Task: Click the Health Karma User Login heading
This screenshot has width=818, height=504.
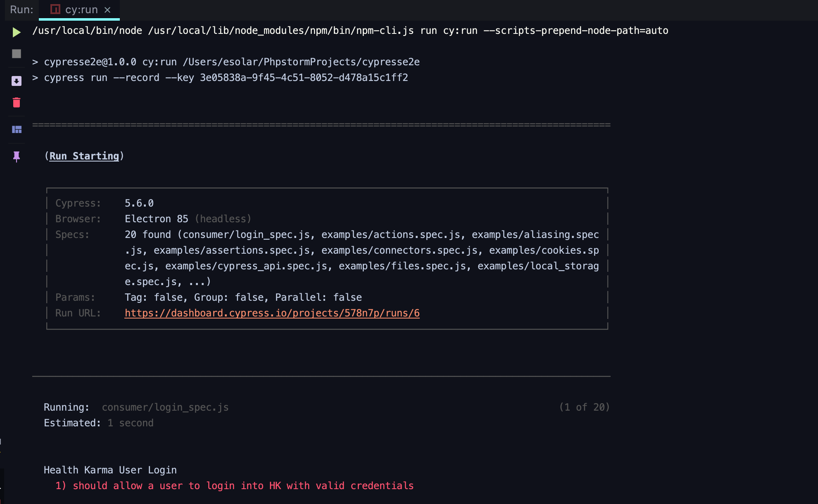Action: pyautogui.click(x=110, y=470)
